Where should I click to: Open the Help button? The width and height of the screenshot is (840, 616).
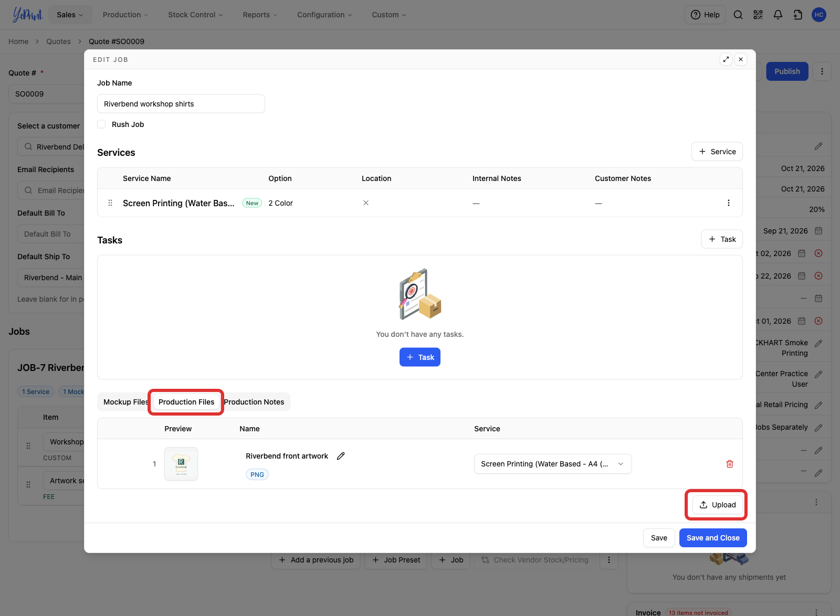pos(705,15)
